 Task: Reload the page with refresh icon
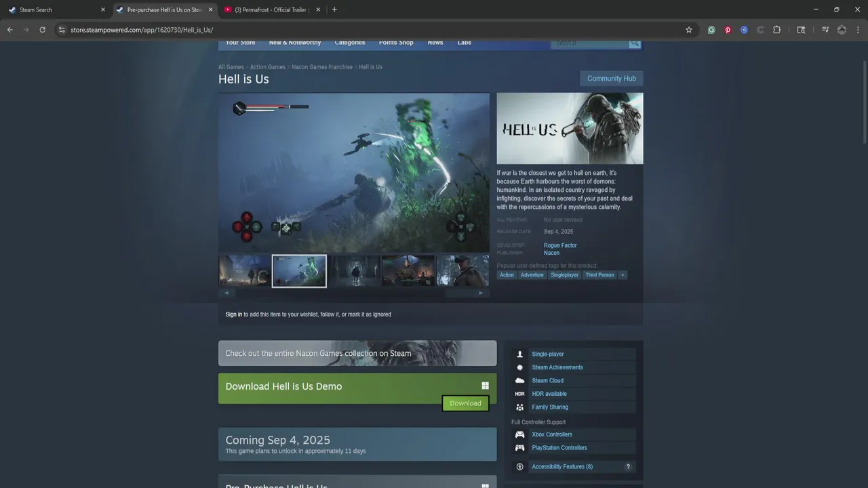click(42, 30)
